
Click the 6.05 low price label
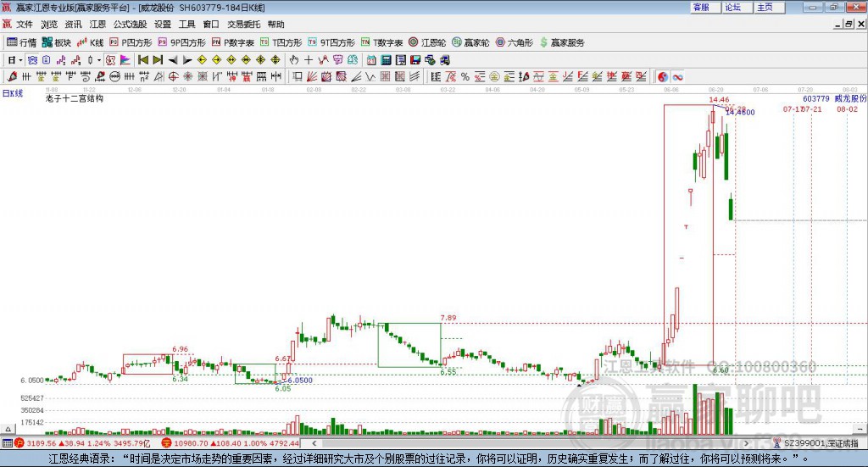[x=283, y=388]
